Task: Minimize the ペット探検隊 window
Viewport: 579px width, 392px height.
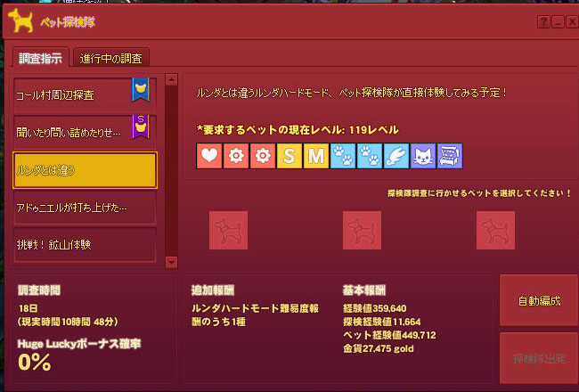Action: point(558,22)
